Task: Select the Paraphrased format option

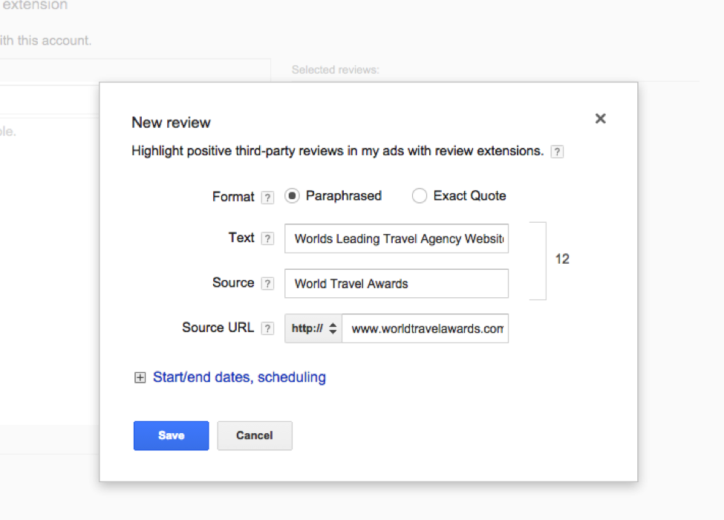Action: (292, 196)
